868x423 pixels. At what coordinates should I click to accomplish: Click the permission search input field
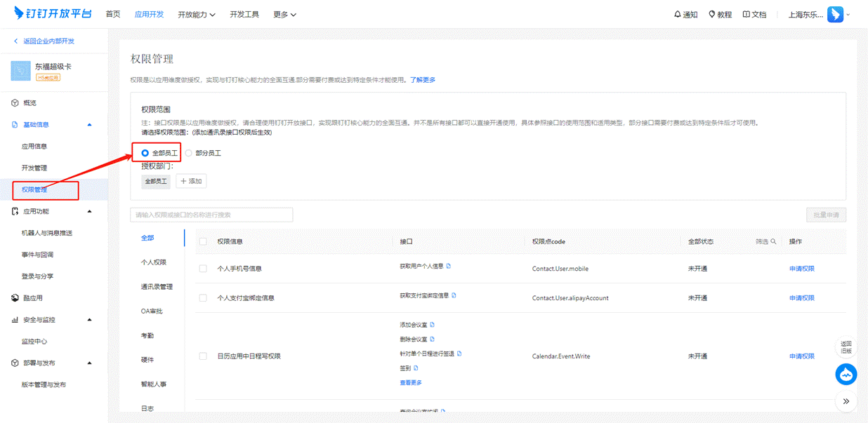[x=211, y=215]
